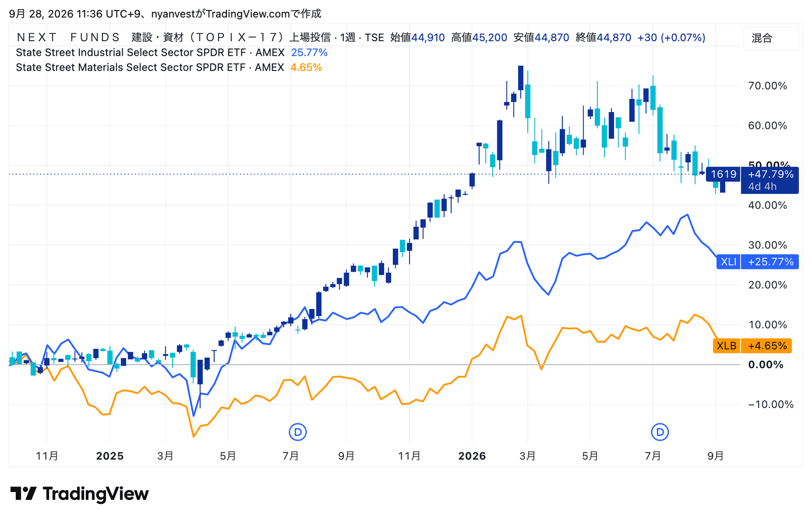Click the 始値44,910 open value
This screenshot has height=520, width=812.
[x=418, y=38]
